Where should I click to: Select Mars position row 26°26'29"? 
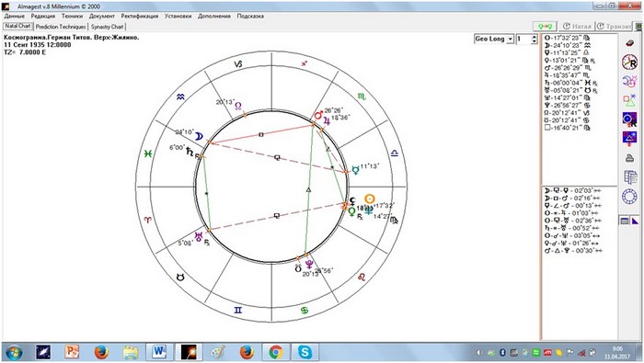tap(569, 68)
